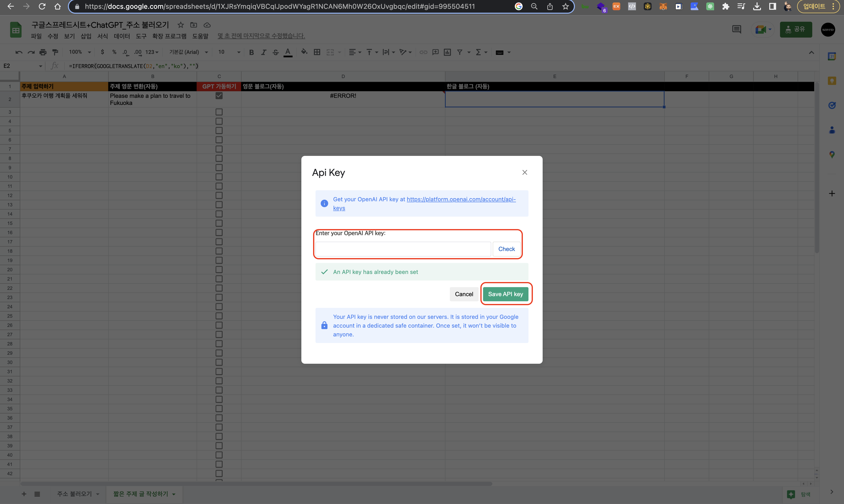Check the checkbox in row 3
This screenshot has height=504, width=844.
pos(219,112)
